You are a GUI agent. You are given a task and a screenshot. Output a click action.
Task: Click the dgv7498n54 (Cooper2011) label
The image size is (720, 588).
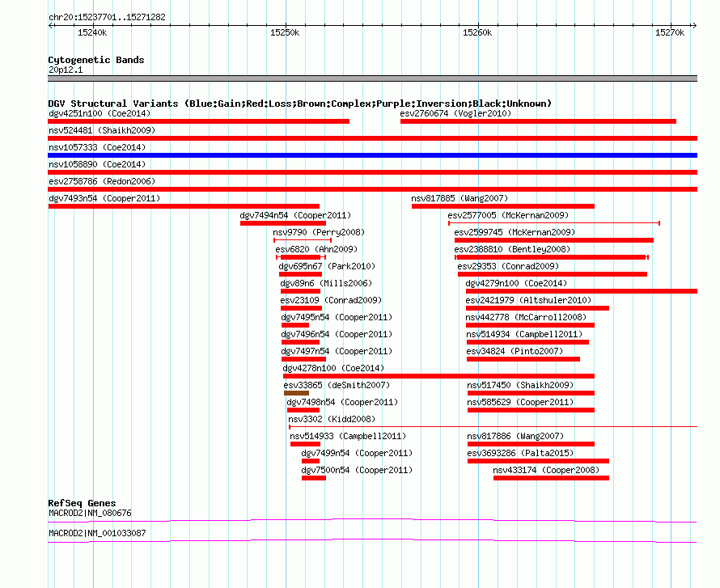[x=342, y=402]
